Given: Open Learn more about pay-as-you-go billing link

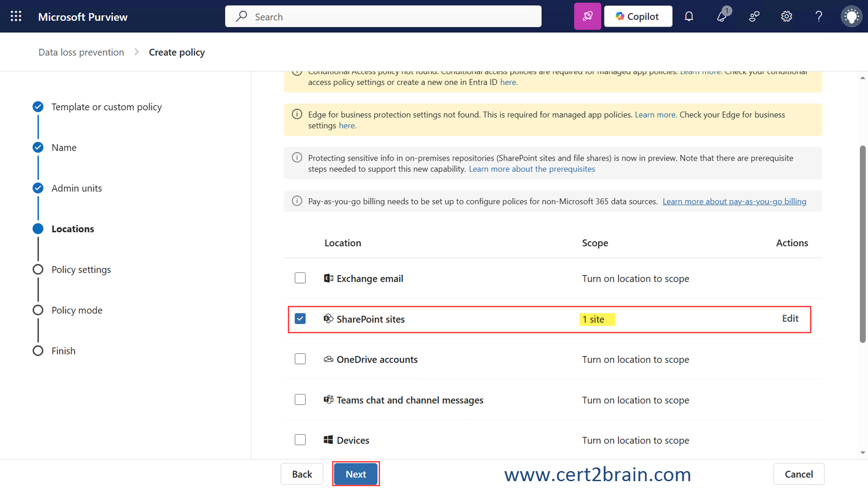Looking at the screenshot, I should point(734,201).
